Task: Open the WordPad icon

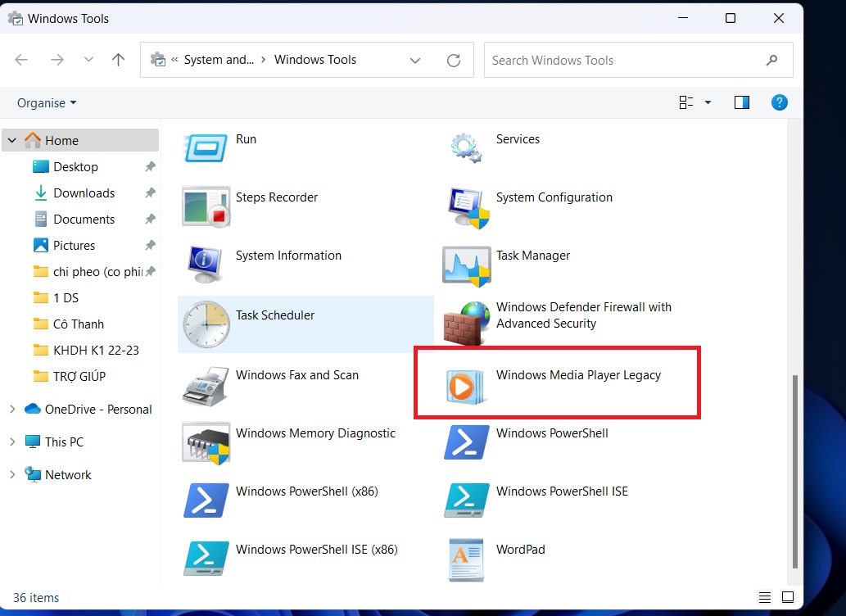Action: coord(466,559)
